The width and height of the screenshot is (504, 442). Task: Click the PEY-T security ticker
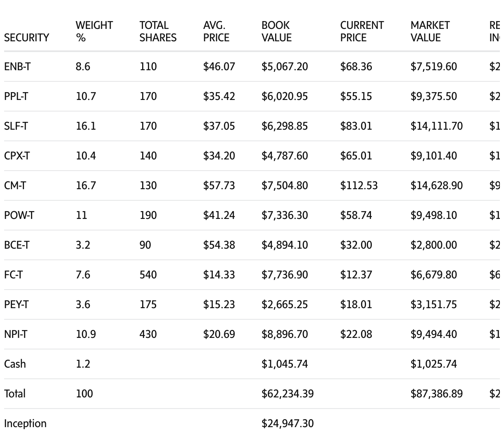(x=17, y=304)
